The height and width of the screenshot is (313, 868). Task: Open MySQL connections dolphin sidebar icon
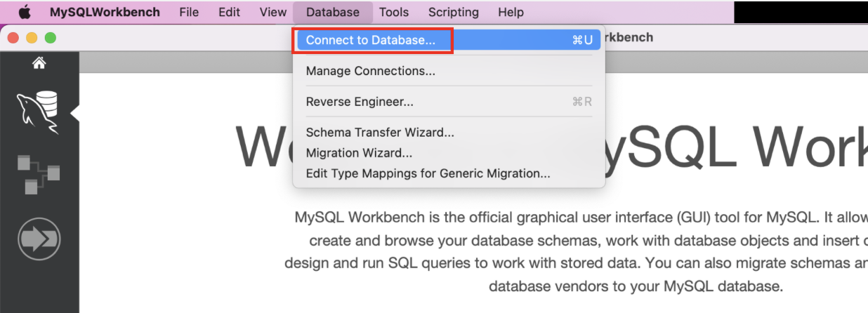click(38, 112)
